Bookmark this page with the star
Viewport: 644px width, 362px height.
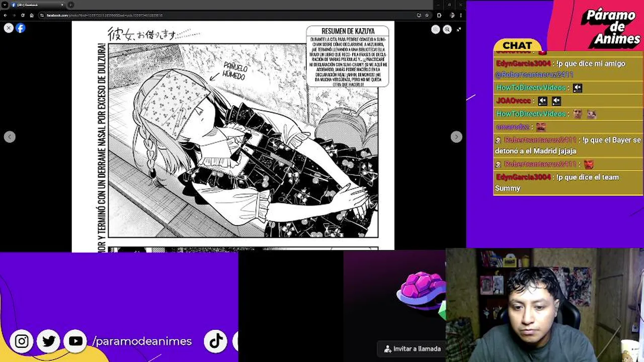427,15
